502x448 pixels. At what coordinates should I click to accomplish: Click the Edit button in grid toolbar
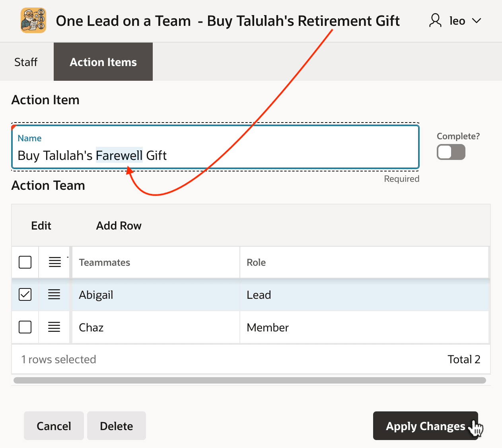[41, 226]
